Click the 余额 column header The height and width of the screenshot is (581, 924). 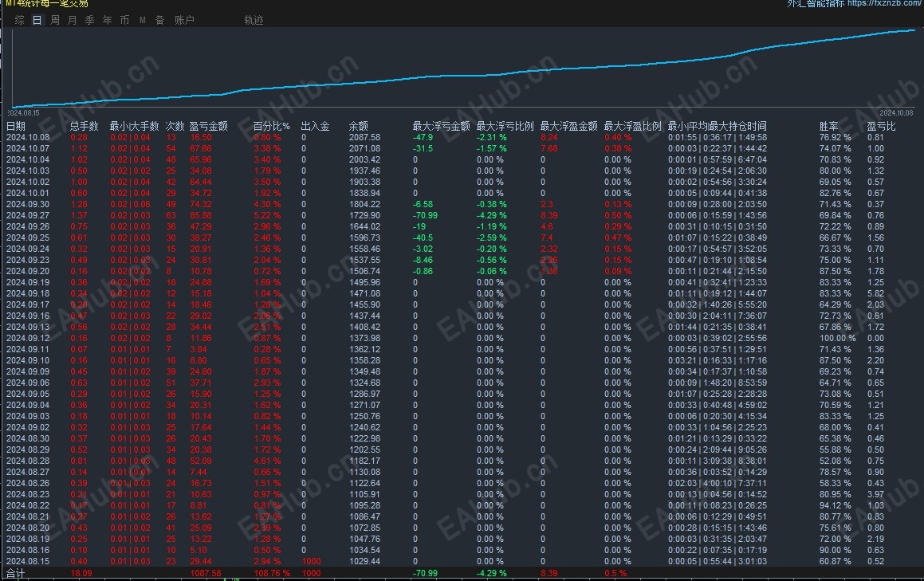pyautogui.click(x=359, y=126)
